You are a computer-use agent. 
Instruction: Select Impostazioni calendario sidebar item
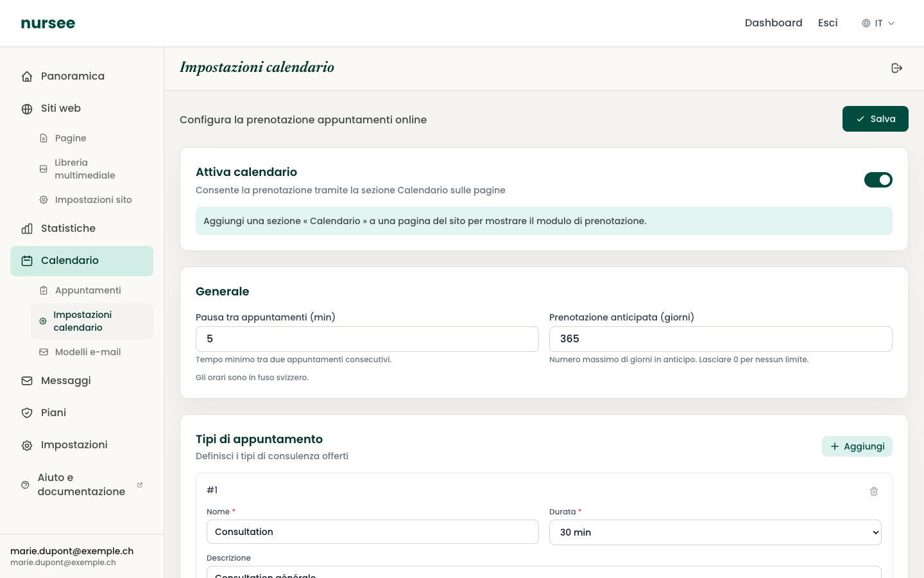pyautogui.click(x=92, y=321)
